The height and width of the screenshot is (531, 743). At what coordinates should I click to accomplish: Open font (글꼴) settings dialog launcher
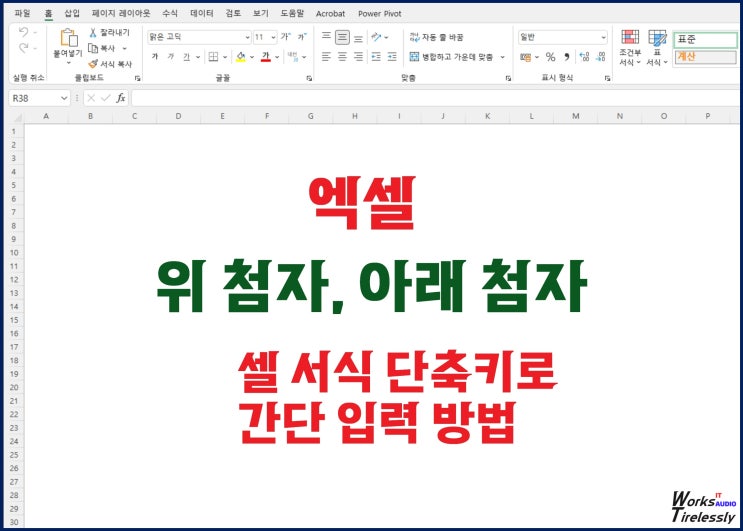pyautogui.click(x=309, y=78)
